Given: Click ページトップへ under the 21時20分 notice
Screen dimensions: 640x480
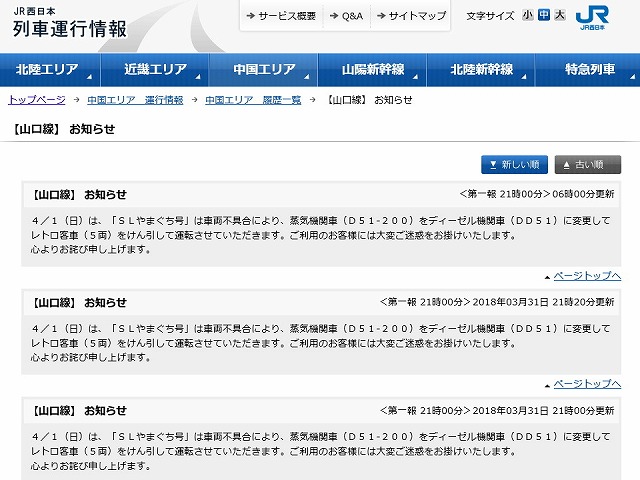Looking at the screenshot, I should [587, 384].
